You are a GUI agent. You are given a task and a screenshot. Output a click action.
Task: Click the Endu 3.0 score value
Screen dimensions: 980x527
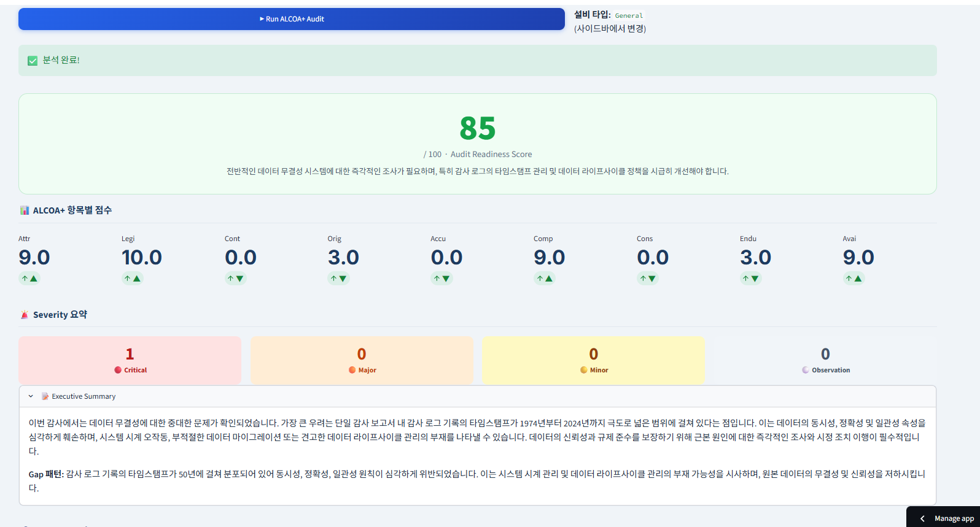click(756, 258)
